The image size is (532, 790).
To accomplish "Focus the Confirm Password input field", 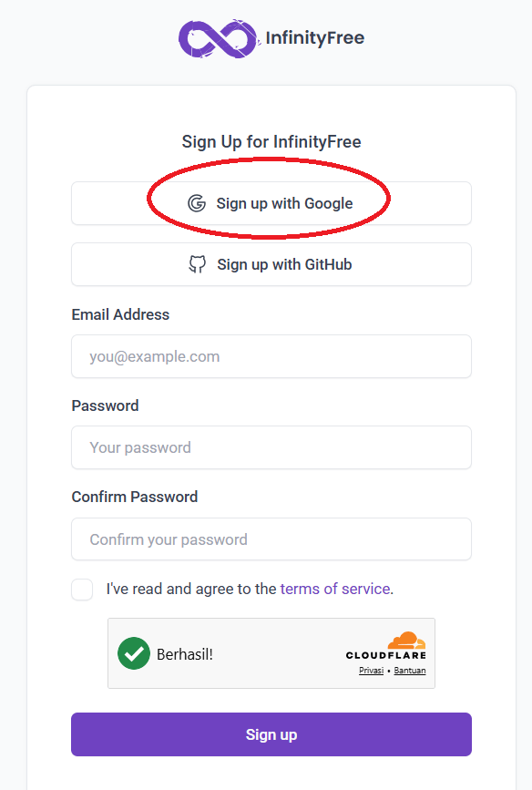I will pos(271,539).
